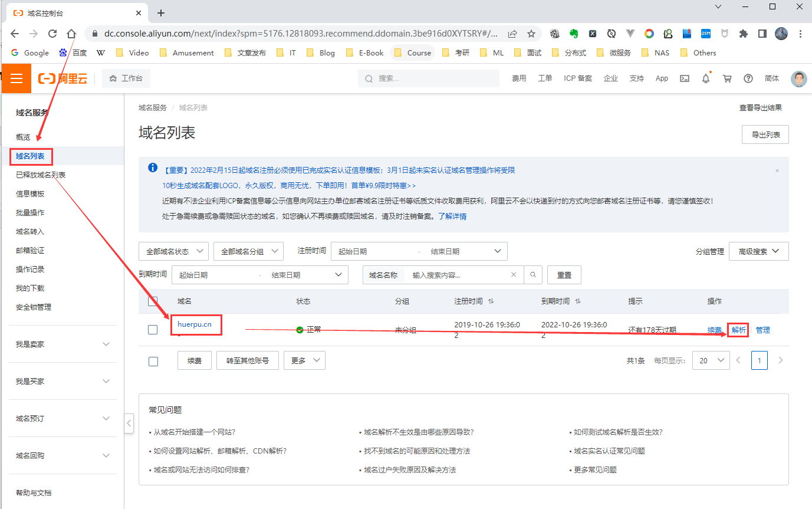This screenshot has height=509, width=812.
Task: Open 信息模板 from the sidebar
Action: (30, 194)
